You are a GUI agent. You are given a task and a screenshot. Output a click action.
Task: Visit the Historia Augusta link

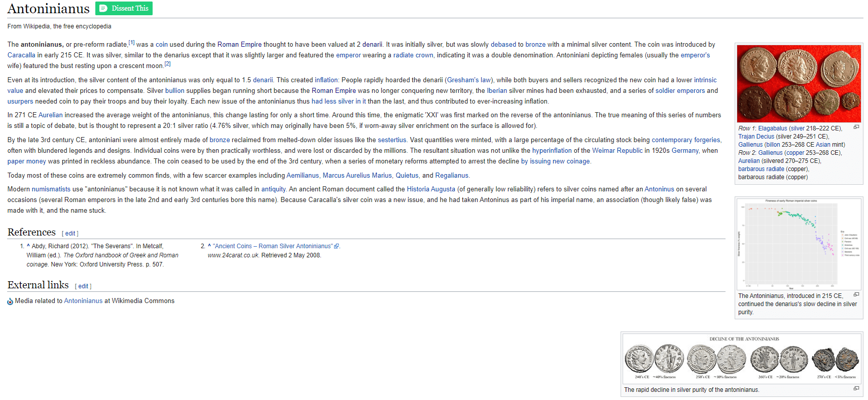[430, 189]
